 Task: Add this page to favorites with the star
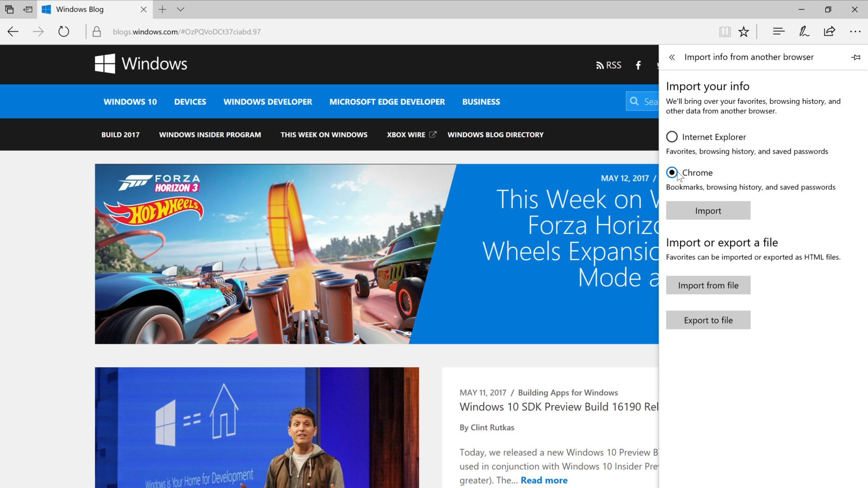[x=743, y=32]
